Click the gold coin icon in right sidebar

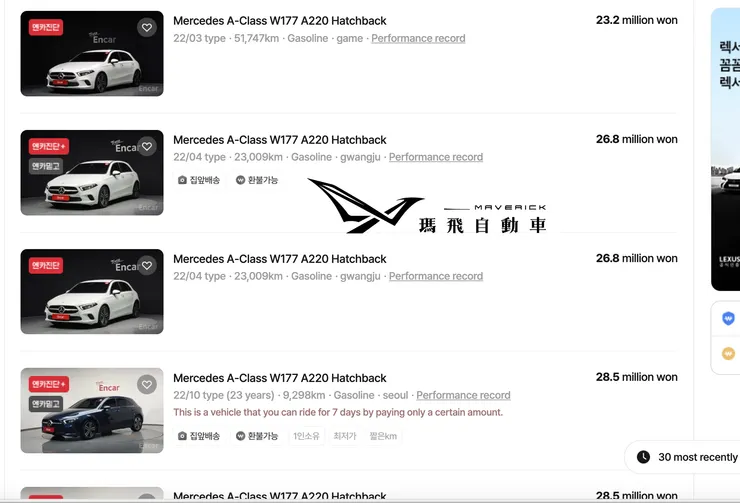click(728, 353)
